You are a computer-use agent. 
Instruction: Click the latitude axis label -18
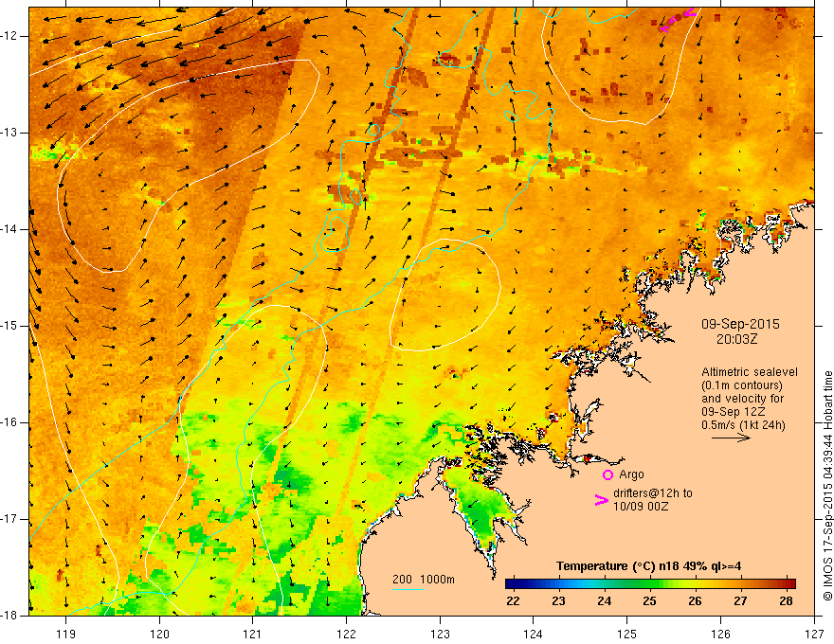pos(10,616)
